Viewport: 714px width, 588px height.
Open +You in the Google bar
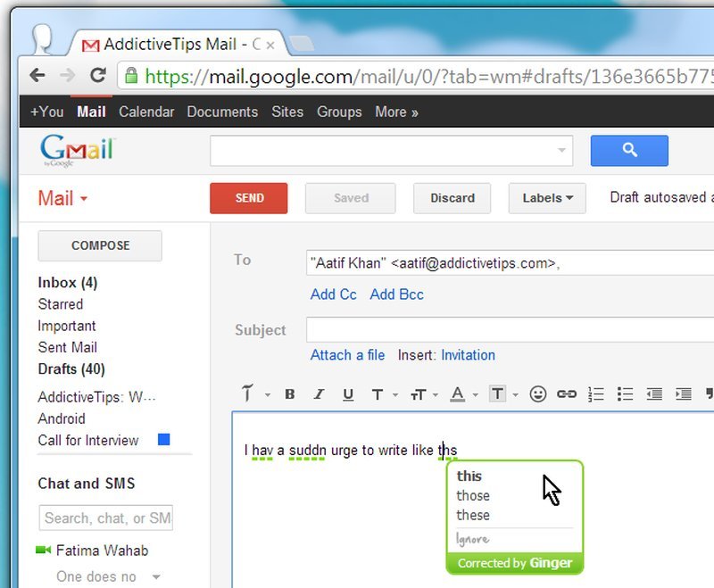(x=47, y=112)
